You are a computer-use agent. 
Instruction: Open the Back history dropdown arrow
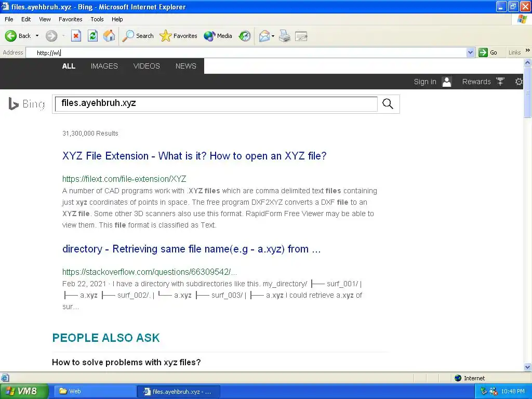[37, 36]
